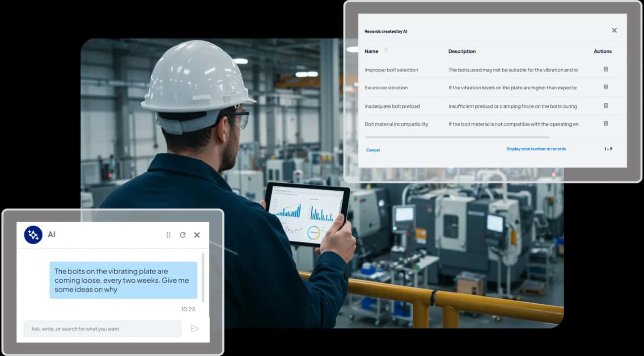Select the Bolt material incompatibility name
Viewport: 644px width, 356px height.
tap(396, 124)
